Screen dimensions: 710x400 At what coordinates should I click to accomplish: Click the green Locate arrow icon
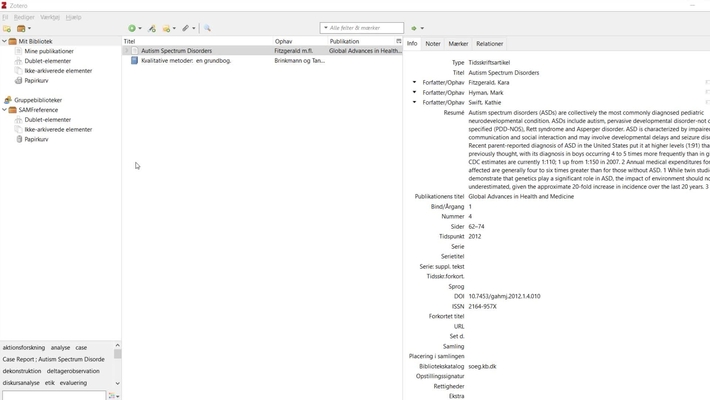coord(413,28)
